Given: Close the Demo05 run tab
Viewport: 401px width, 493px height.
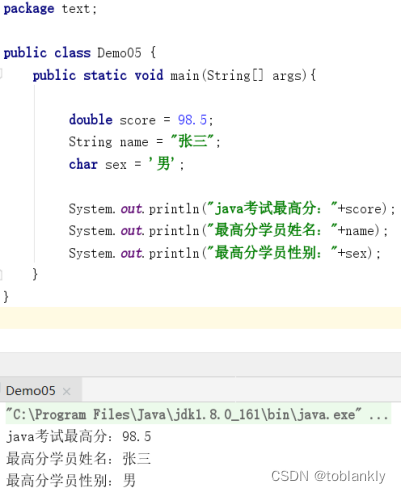Looking at the screenshot, I should (66, 391).
